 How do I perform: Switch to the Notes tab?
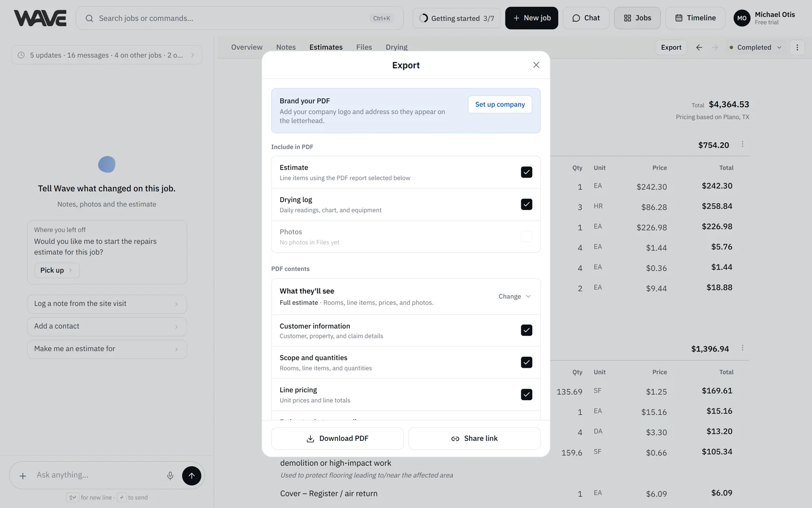(286, 47)
